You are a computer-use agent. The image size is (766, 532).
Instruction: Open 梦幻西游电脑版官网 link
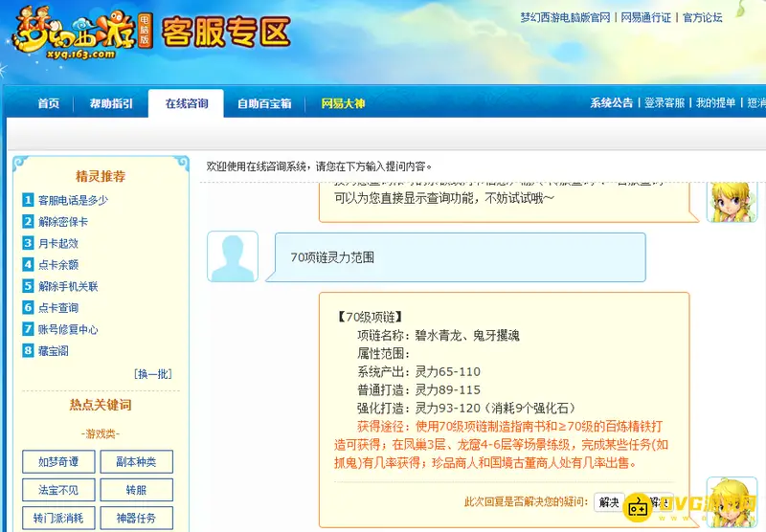[x=565, y=17]
